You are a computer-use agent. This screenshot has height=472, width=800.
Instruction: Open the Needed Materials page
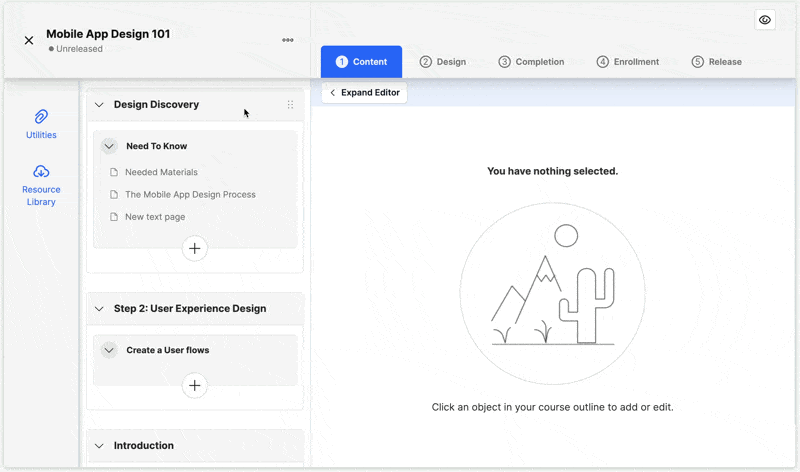(161, 172)
